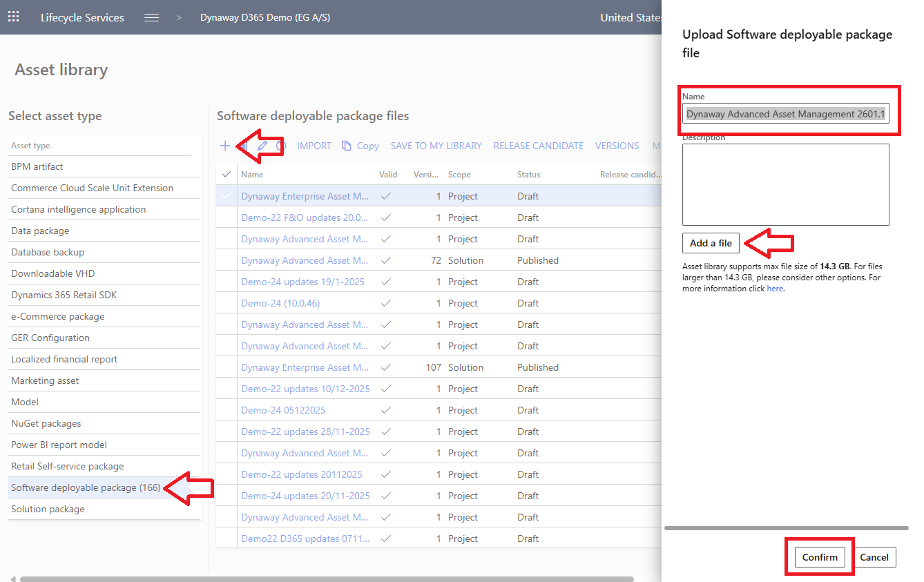Click IMPORT in the toolbar
This screenshot has height=582, width=924.
click(314, 146)
